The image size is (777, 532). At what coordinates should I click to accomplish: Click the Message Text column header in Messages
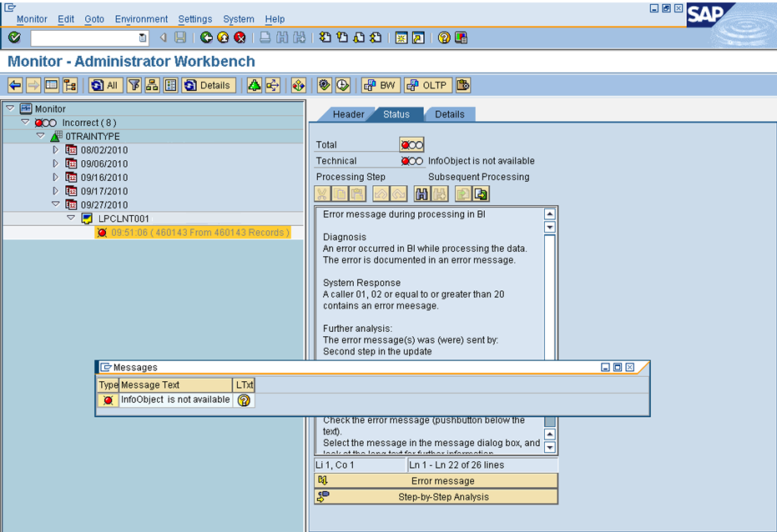[x=175, y=385]
